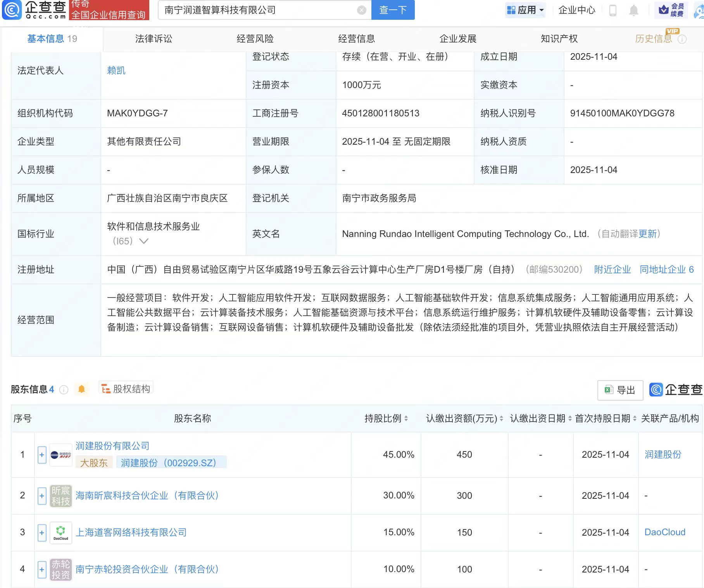This screenshot has height=588, width=704.
Task: Expand 润建股份有限公司 shareholder row plus icon
Action: (x=41, y=455)
